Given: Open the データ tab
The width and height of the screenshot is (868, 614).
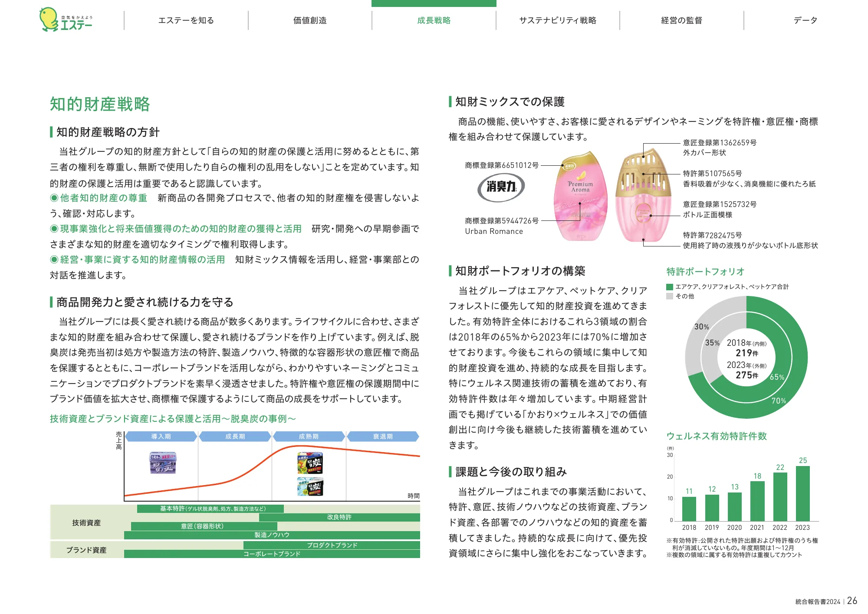Looking at the screenshot, I should [x=806, y=20].
